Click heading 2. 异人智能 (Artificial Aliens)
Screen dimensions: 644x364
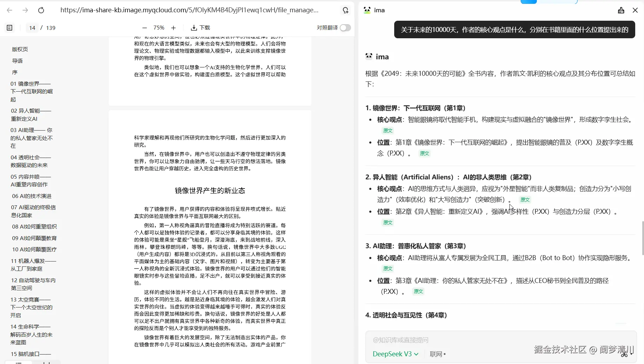pos(448,177)
